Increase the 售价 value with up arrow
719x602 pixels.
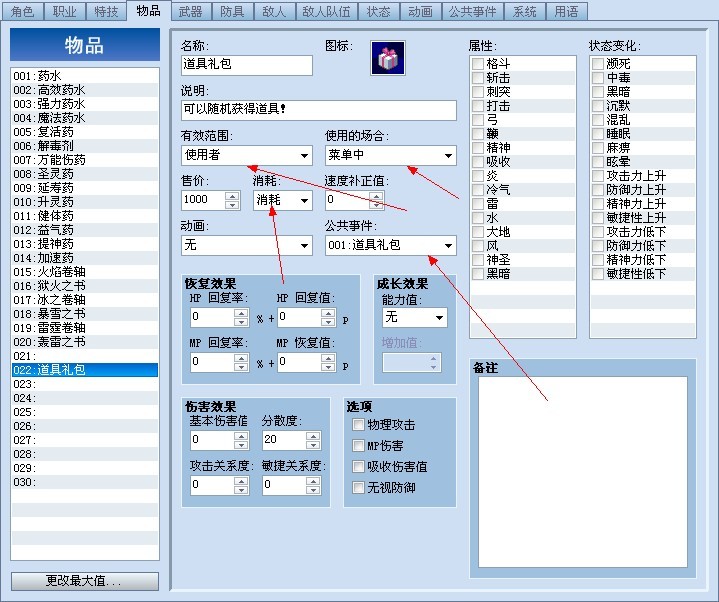[232, 196]
